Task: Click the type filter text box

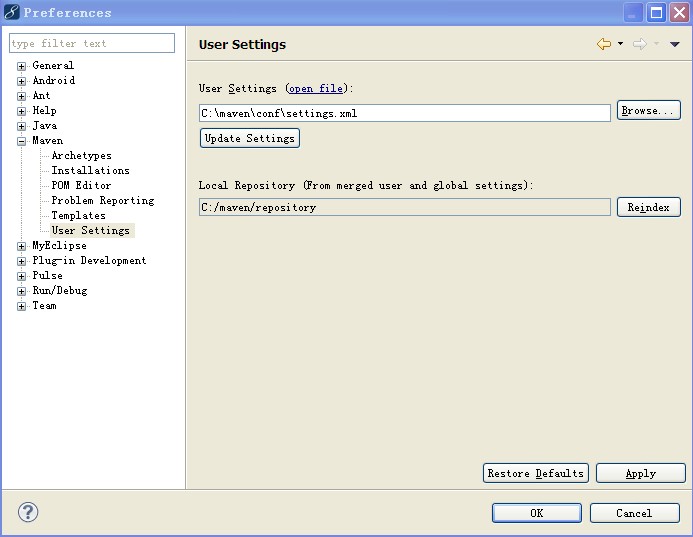Action: (92, 43)
